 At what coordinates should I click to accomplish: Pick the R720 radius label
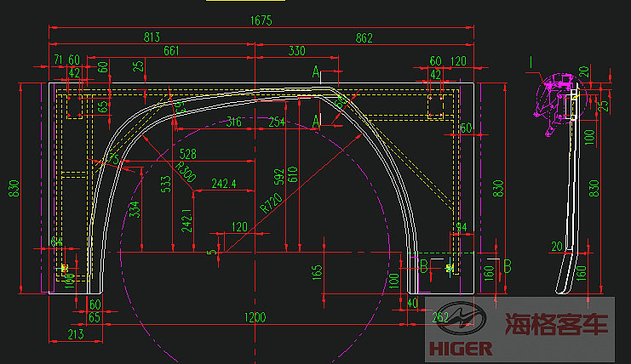pos(271,203)
